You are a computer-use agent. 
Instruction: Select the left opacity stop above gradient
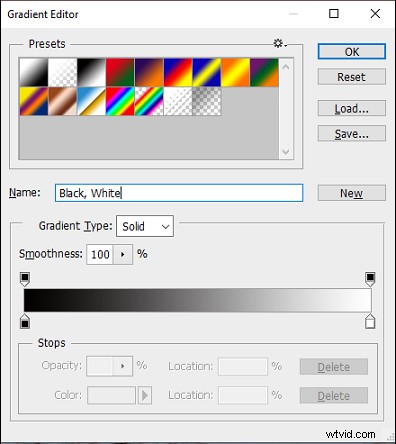click(25, 279)
